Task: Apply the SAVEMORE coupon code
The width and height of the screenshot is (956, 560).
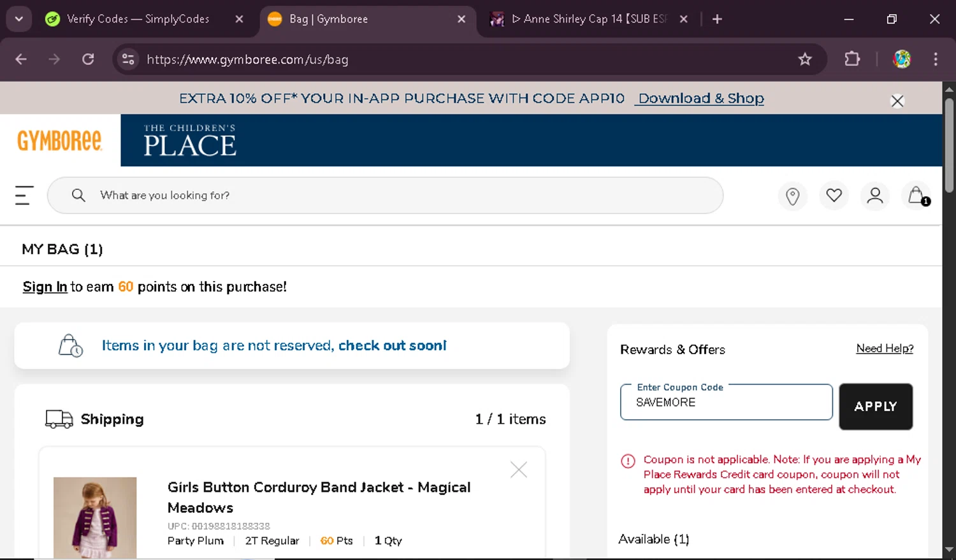Action: [x=876, y=406]
